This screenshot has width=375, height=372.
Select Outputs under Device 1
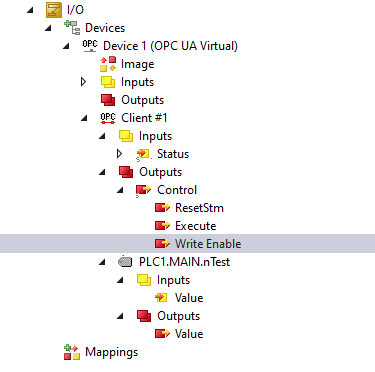[x=143, y=100]
